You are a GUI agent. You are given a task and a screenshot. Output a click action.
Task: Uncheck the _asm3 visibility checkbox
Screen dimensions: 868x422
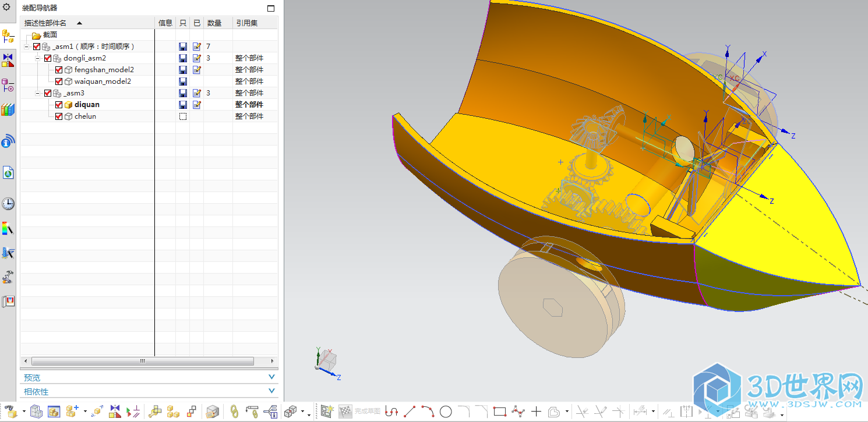(48, 93)
